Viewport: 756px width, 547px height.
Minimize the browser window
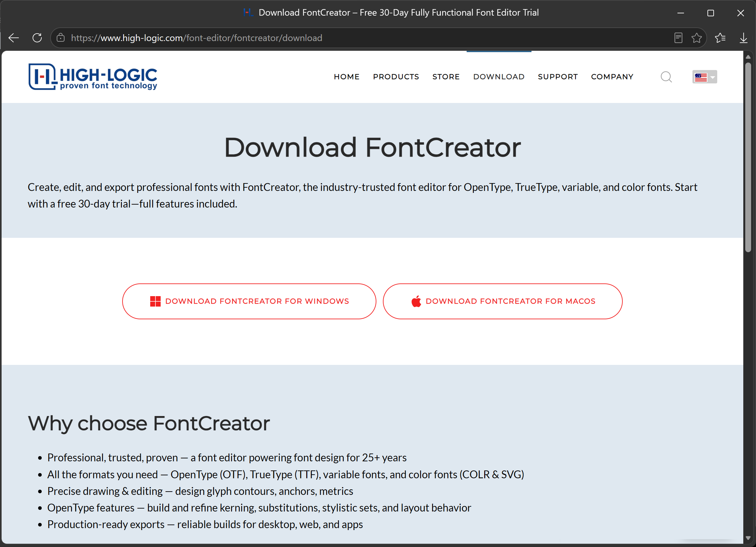(681, 13)
